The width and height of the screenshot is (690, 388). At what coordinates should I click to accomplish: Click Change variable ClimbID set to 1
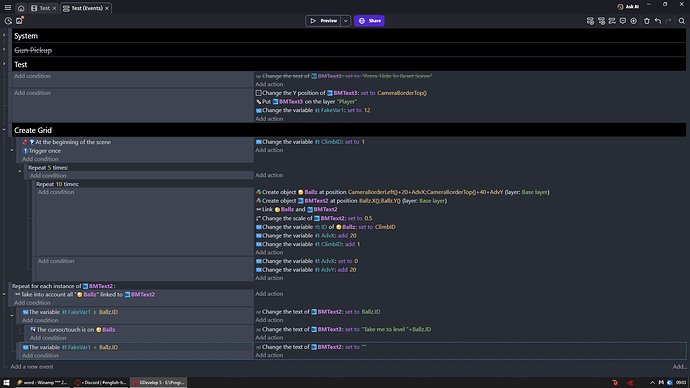[x=310, y=142]
